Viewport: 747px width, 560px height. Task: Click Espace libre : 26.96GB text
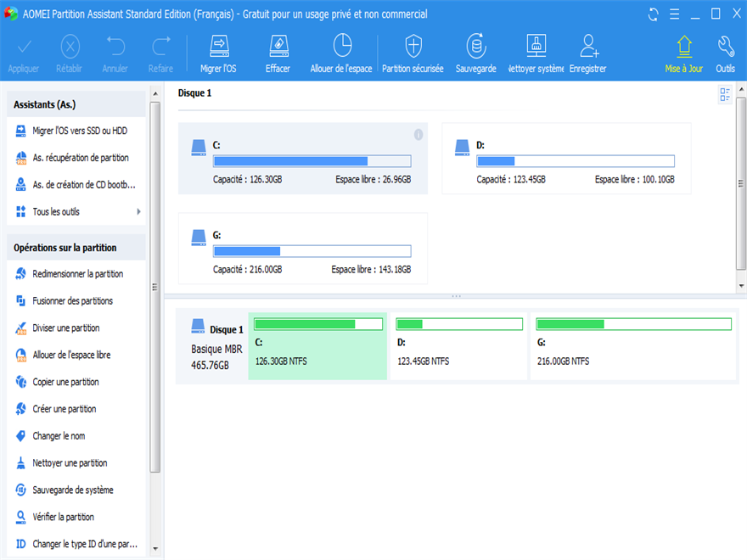(x=373, y=180)
